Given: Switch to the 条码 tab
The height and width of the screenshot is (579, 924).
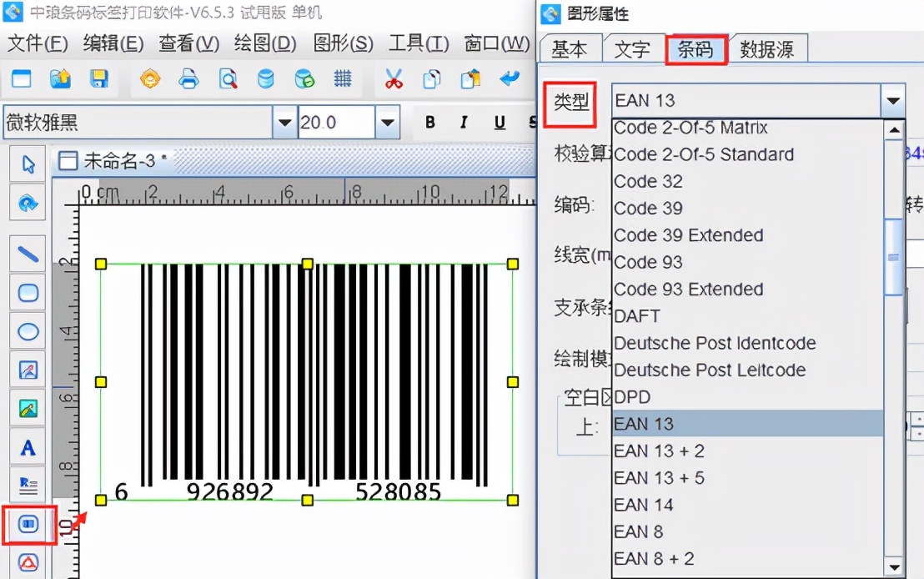Looking at the screenshot, I should pyautogui.click(x=696, y=49).
